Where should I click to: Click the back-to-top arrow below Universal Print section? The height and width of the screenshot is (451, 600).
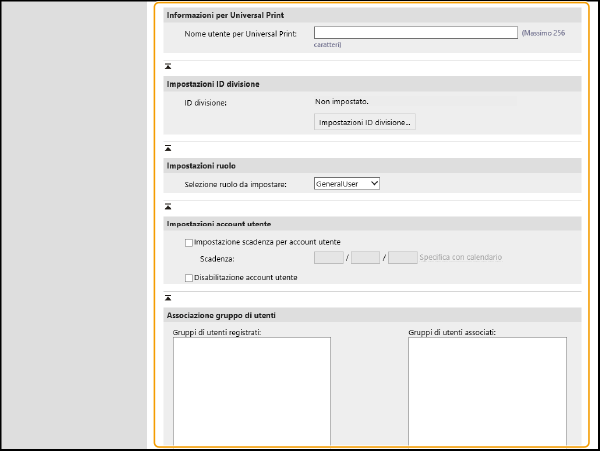click(x=168, y=65)
